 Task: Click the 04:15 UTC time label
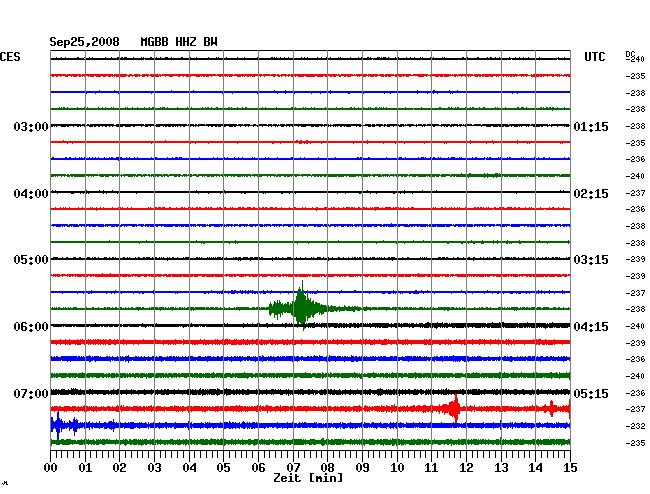591,327
